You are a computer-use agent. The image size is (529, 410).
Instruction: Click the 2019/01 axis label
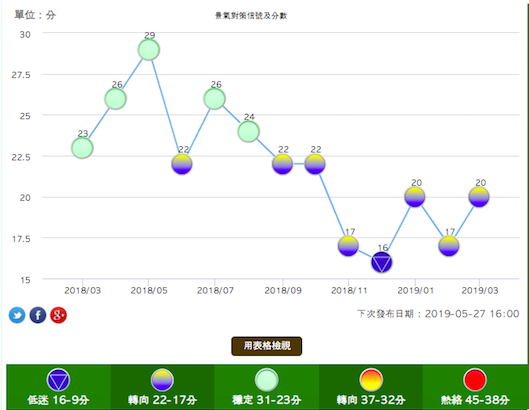(415, 291)
